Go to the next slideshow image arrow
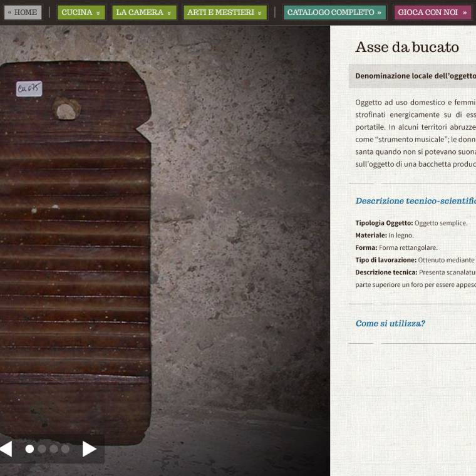Viewport: 476px width, 476px height. (x=89, y=448)
